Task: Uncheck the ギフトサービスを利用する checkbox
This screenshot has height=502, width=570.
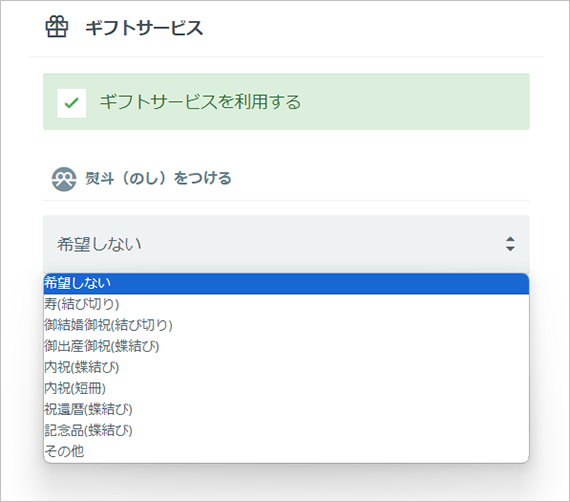Action: pos(72,103)
